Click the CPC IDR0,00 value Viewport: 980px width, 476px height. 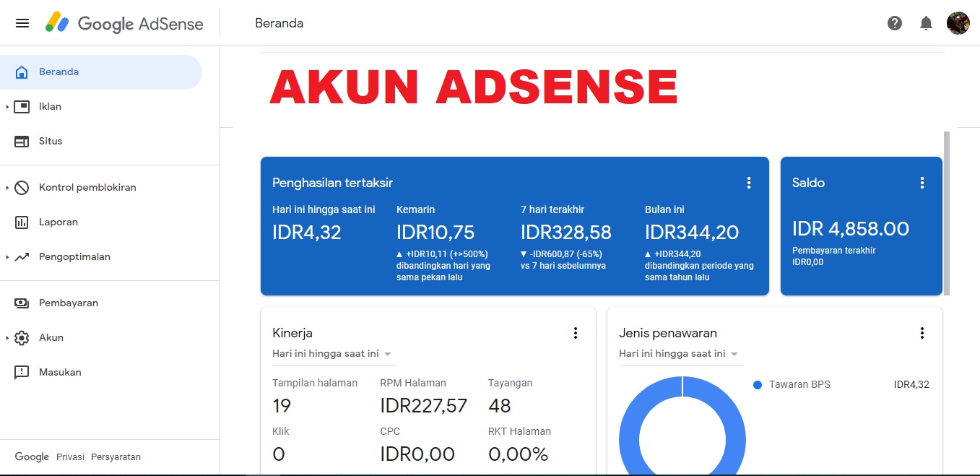pyautogui.click(x=417, y=454)
